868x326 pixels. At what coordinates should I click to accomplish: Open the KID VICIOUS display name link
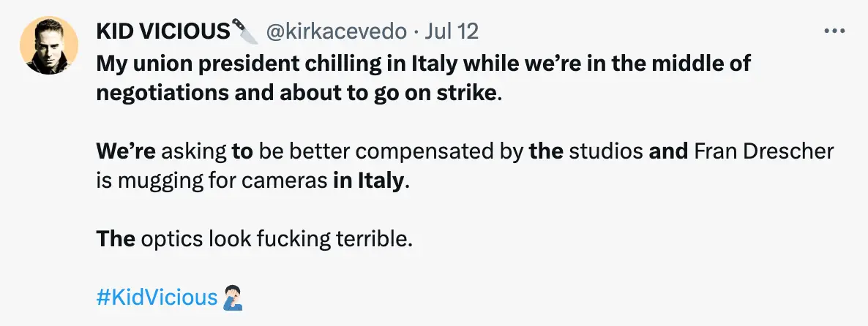click(x=163, y=31)
